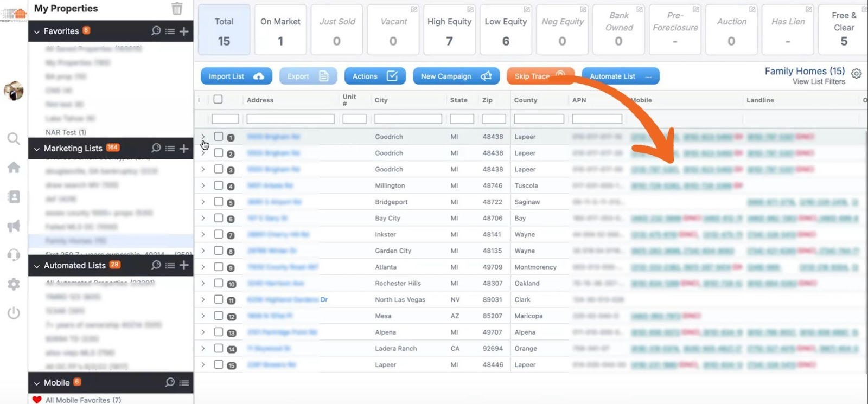The image size is (868, 404).
Task: Click the City column filter input
Action: coord(407,119)
